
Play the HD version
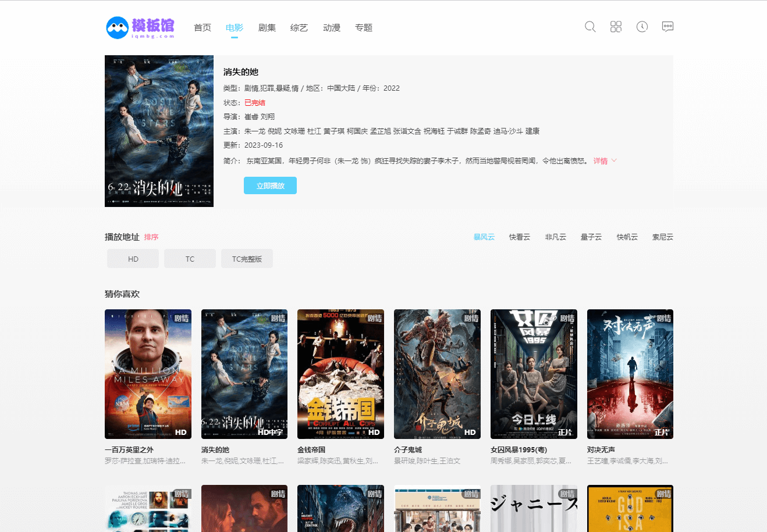pos(133,259)
